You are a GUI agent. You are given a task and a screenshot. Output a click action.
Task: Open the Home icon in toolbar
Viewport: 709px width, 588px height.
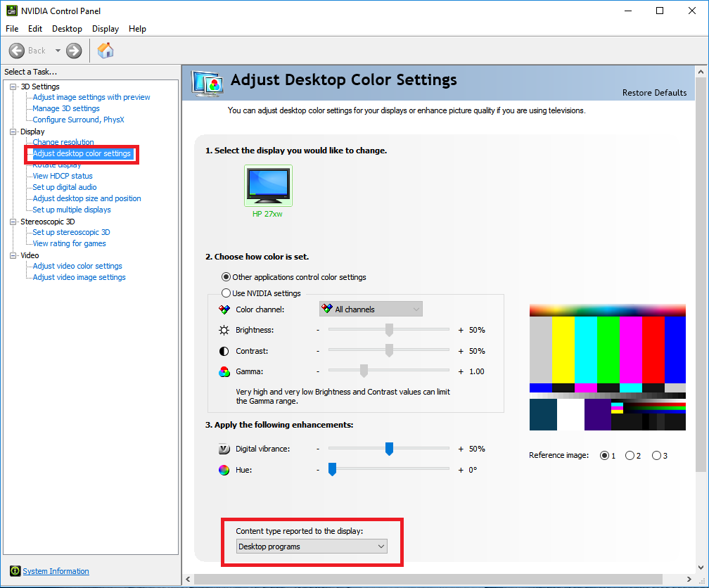coord(106,50)
